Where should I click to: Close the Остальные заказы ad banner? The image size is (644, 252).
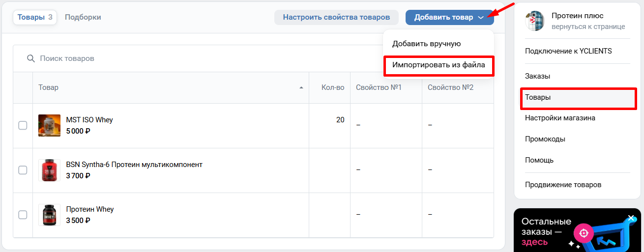(631, 218)
